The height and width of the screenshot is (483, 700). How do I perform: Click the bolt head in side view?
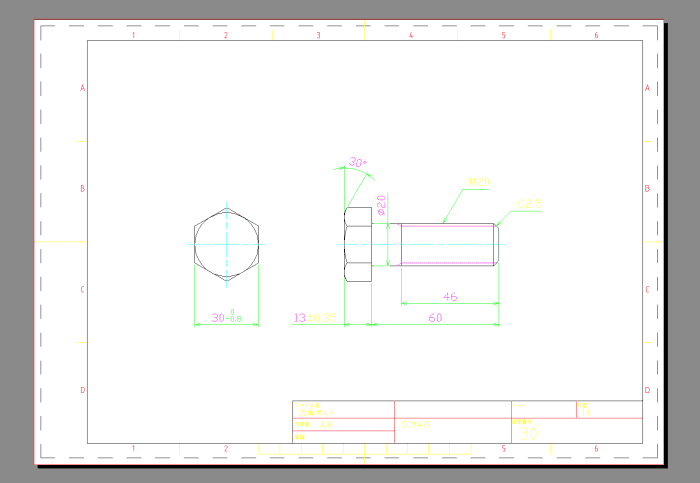(x=358, y=245)
